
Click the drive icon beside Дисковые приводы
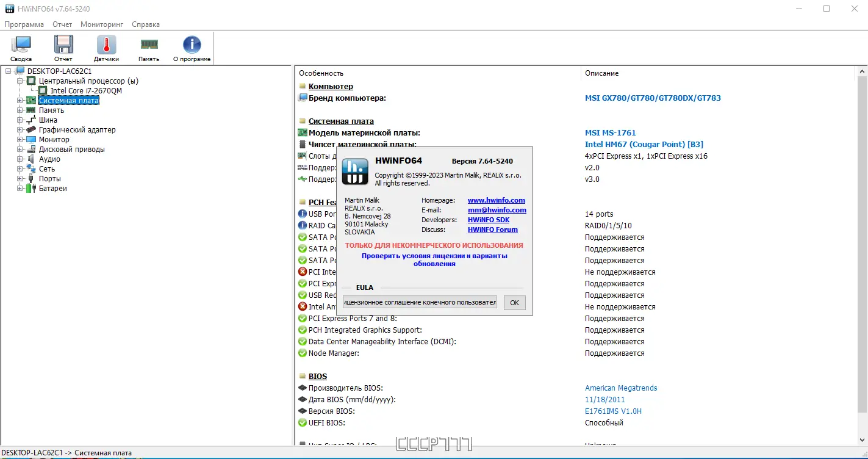click(31, 150)
